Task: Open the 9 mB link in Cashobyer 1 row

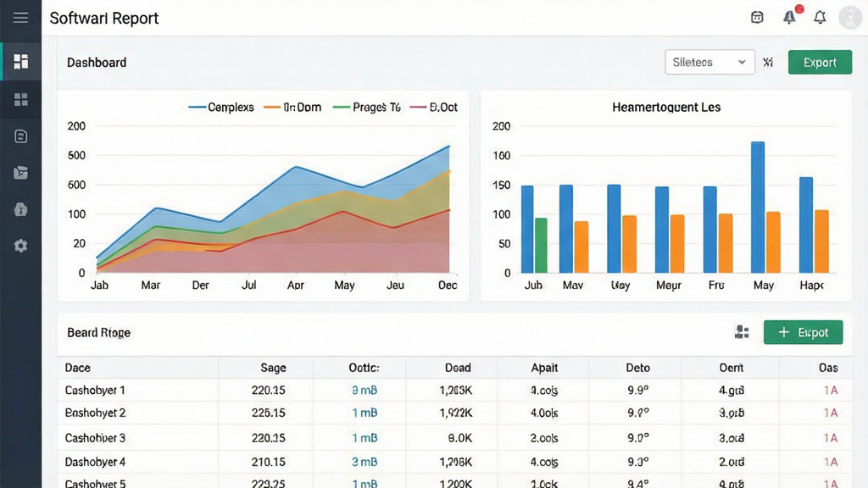Action: [x=364, y=390]
